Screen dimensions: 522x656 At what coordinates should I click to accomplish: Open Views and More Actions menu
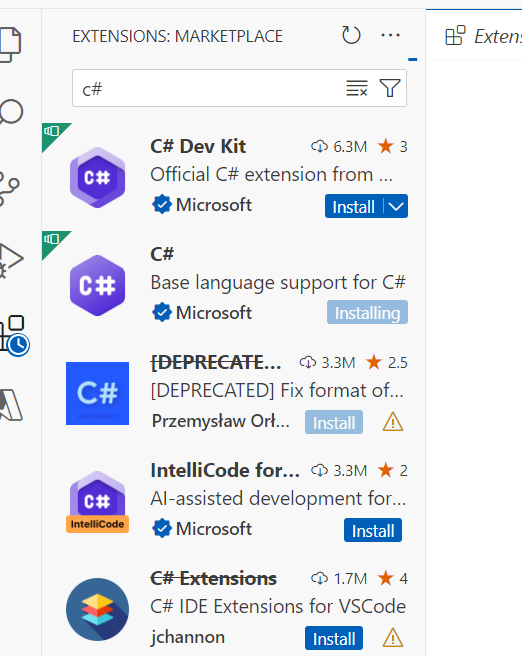(x=390, y=35)
